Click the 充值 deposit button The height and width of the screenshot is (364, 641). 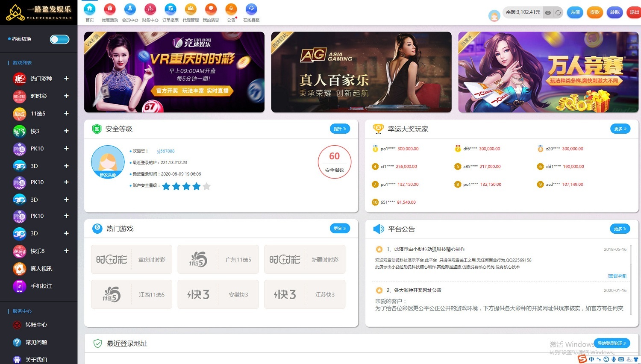click(x=575, y=12)
